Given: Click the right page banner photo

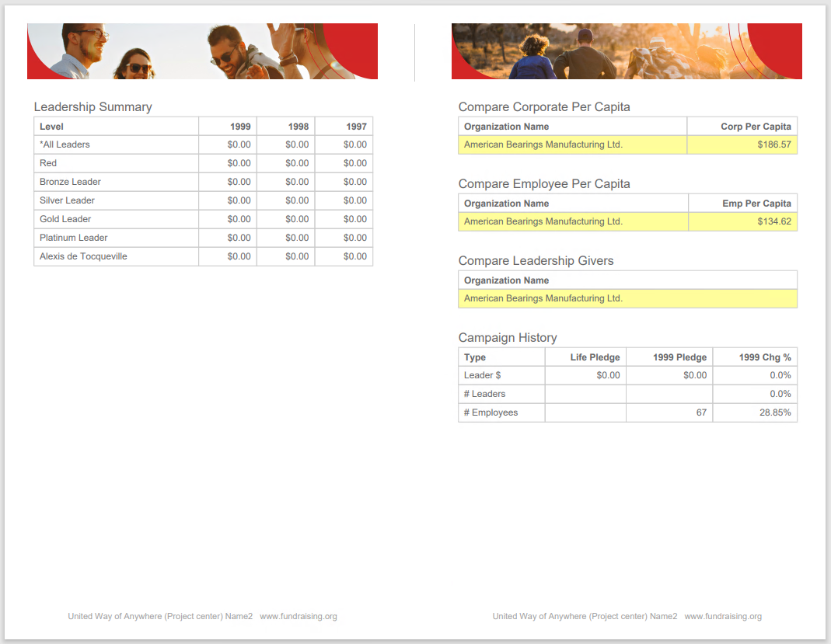Looking at the screenshot, I should tap(627, 51).
